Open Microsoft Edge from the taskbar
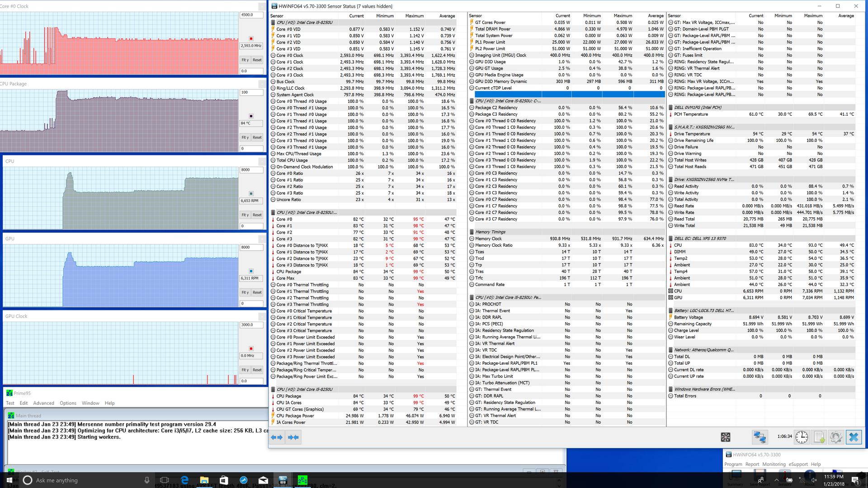 tap(184, 480)
